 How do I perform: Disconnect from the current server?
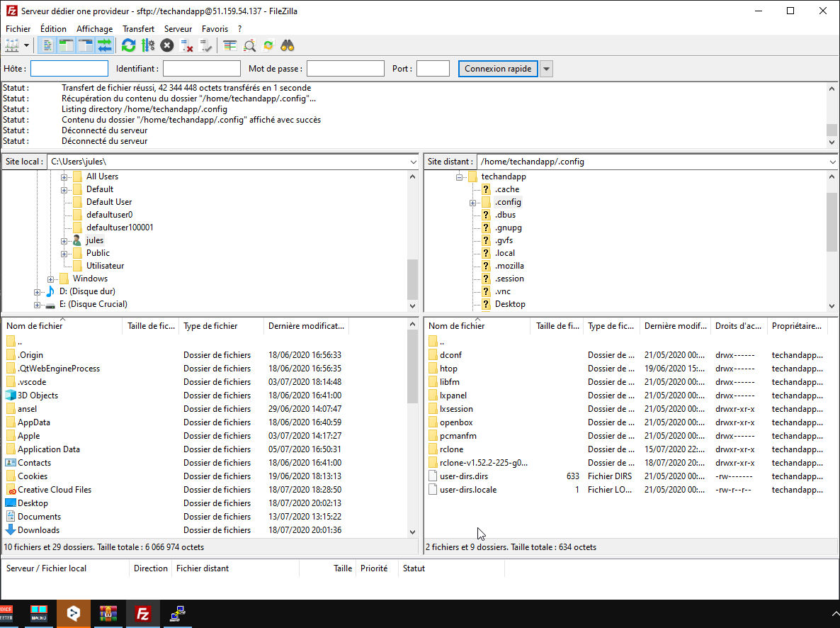tap(186, 45)
